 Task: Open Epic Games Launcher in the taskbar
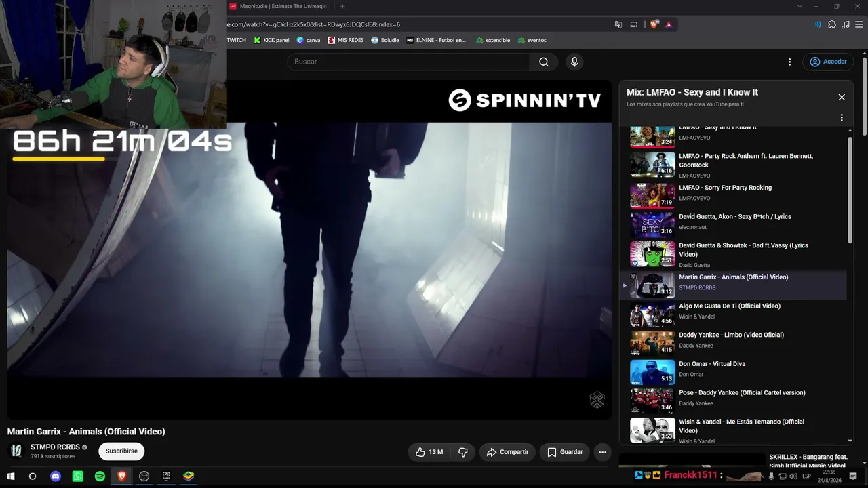click(x=166, y=476)
